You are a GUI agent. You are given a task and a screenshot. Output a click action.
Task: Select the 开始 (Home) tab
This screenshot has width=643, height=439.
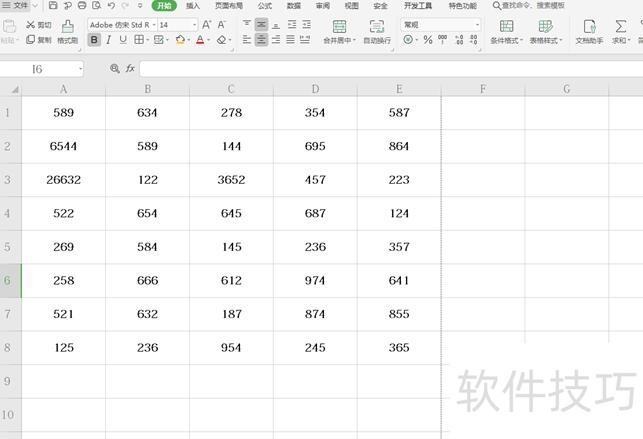(x=164, y=5)
